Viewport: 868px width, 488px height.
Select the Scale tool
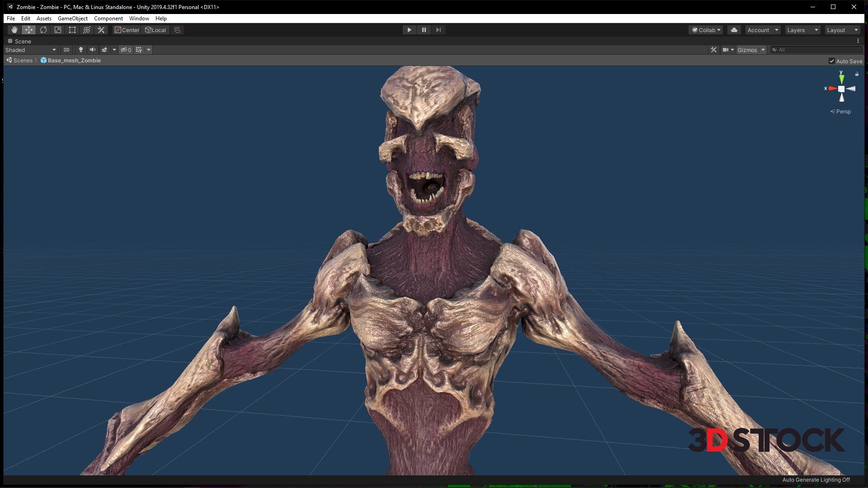(x=58, y=30)
